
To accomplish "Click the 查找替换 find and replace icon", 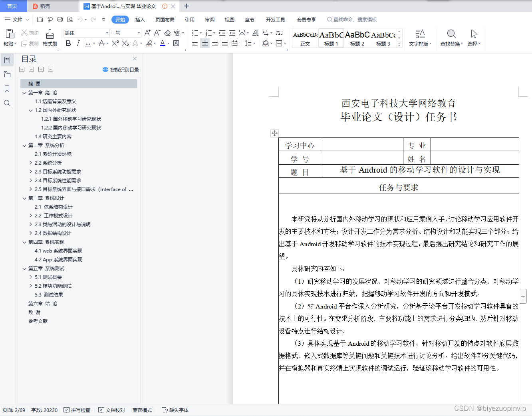I will (x=451, y=34).
